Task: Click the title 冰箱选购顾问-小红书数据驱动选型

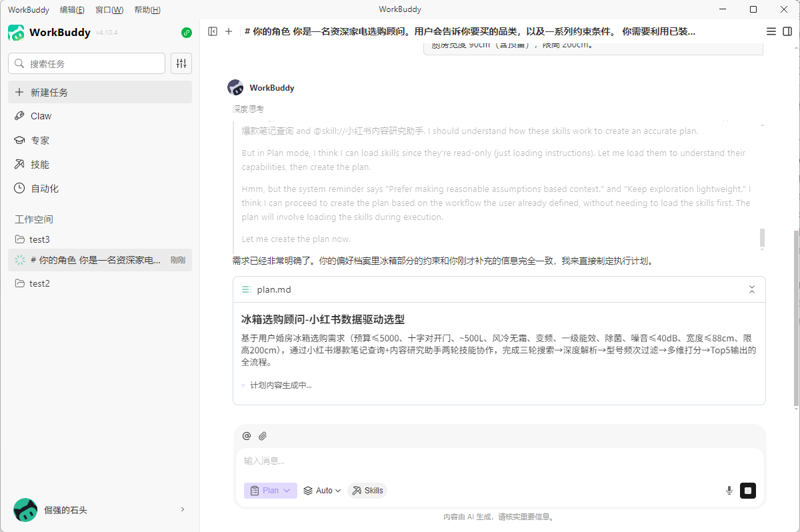Action: click(x=323, y=319)
